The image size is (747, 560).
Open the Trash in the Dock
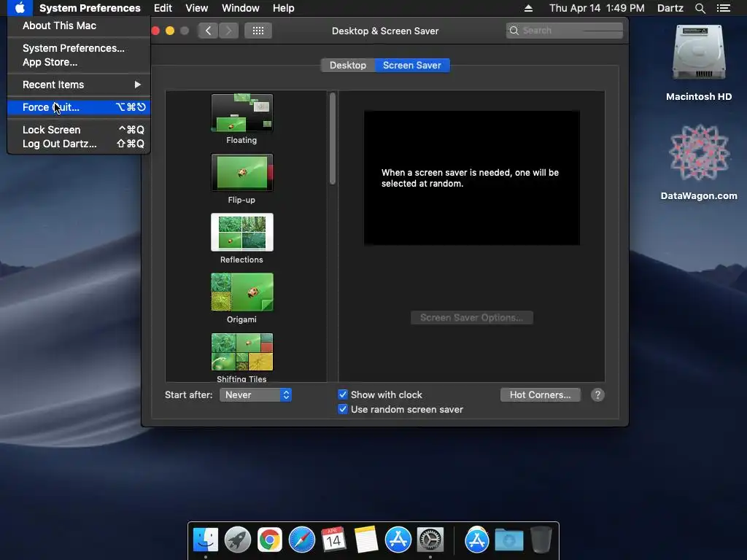point(541,540)
